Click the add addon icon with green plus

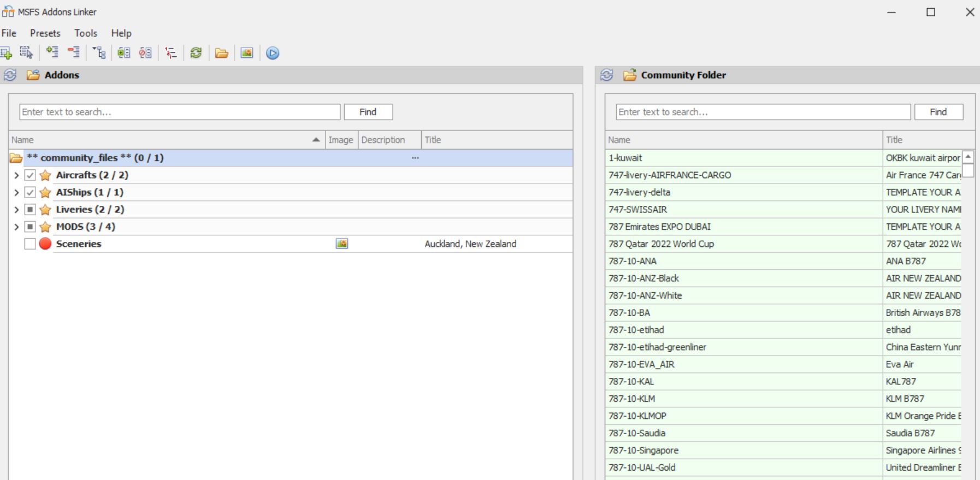[6, 53]
